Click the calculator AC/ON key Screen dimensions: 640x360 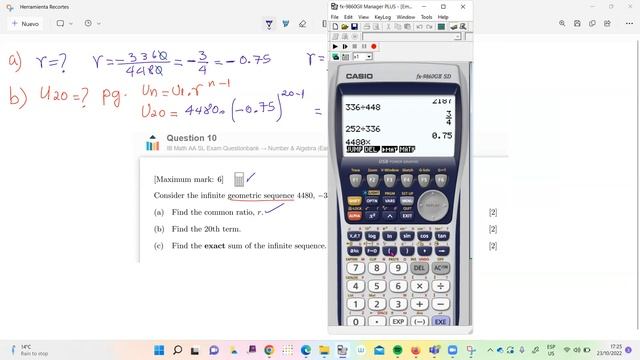pyautogui.click(x=441, y=268)
